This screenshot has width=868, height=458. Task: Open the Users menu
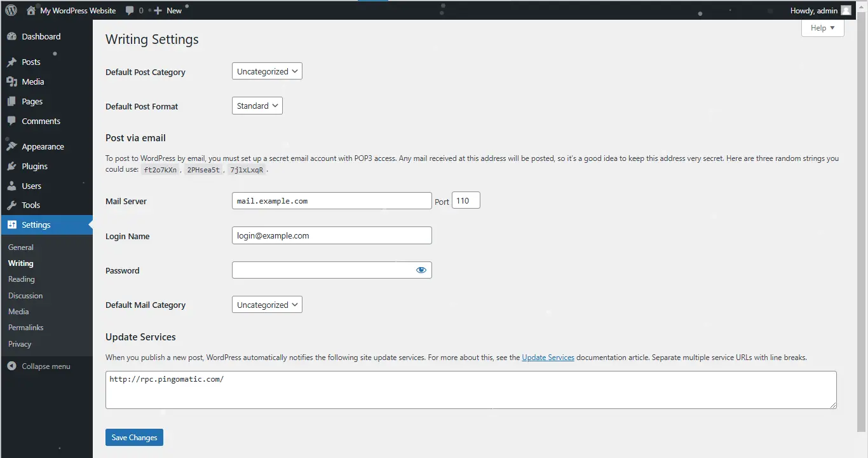pyautogui.click(x=46, y=186)
